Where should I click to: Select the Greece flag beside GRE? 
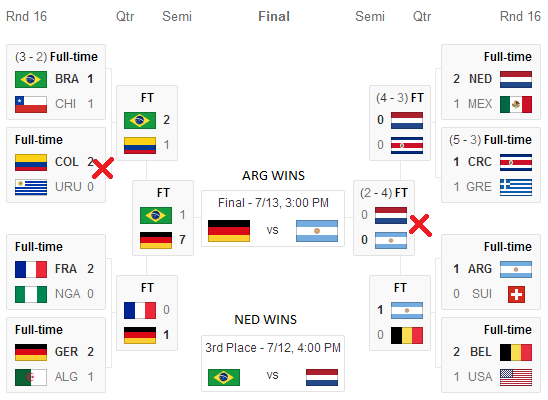click(x=516, y=187)
